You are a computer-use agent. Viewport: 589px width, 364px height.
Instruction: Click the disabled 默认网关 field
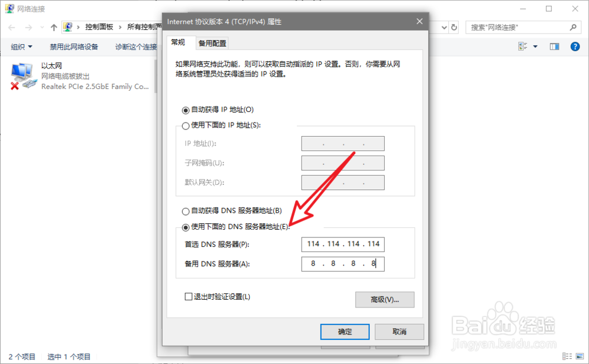click(343, 183)
